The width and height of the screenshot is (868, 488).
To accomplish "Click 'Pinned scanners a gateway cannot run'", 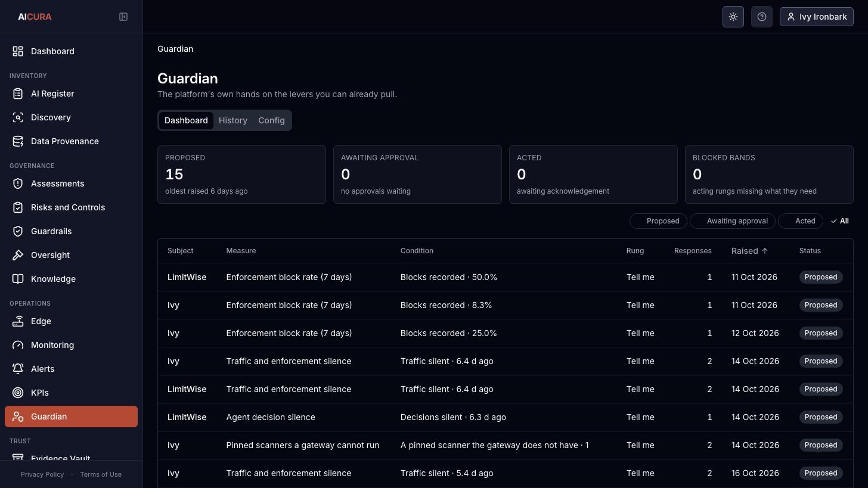I will point(303,445).
